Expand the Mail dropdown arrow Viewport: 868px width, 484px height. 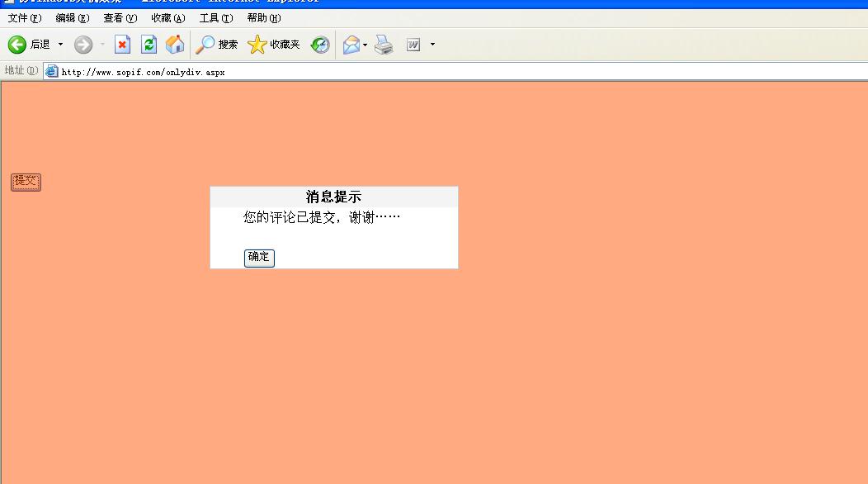pos(365,45)
